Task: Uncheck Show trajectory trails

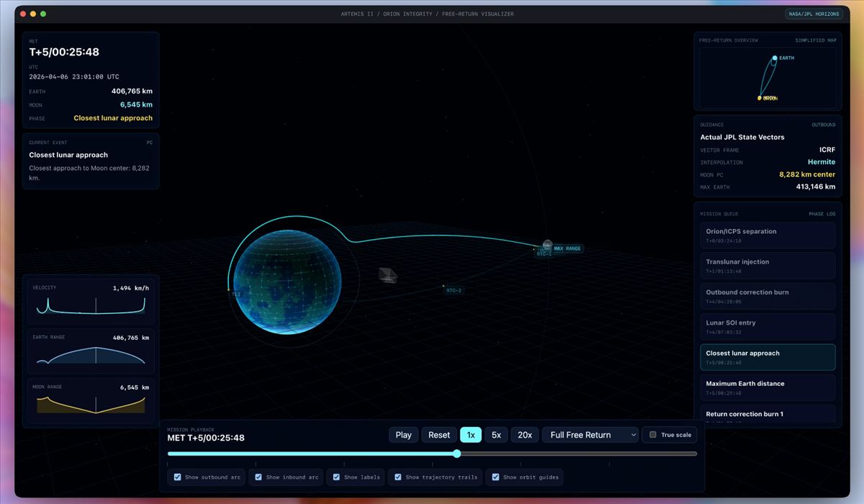Action: (x=397, y=477)
